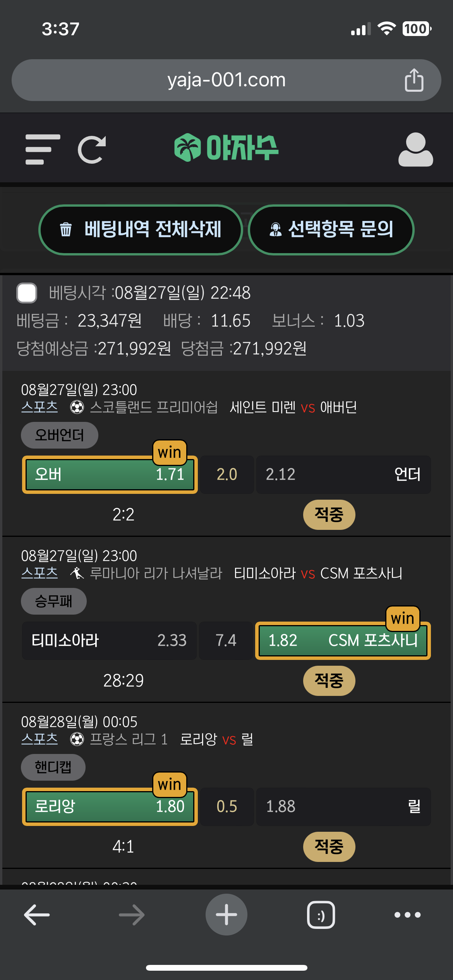Open the user profile icon
Screen dimensions: 453x980
tap(415, 149)
